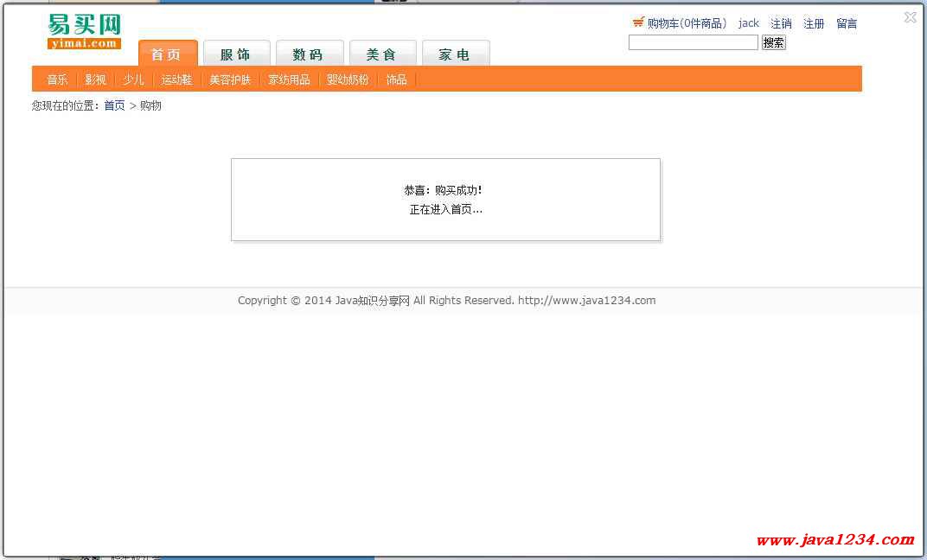
Task: Choose the 运动鞋 category
Action: [x=176, y=80]
